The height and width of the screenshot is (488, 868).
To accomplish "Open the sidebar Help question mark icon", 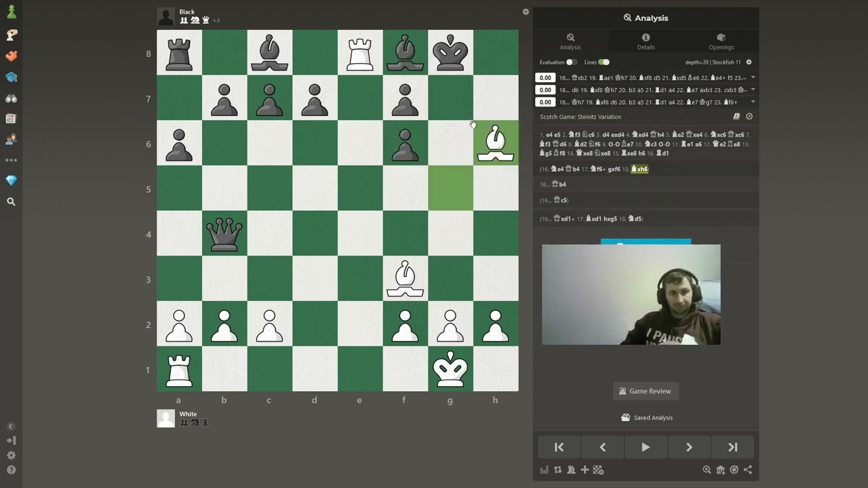I will tap(11, 470).
